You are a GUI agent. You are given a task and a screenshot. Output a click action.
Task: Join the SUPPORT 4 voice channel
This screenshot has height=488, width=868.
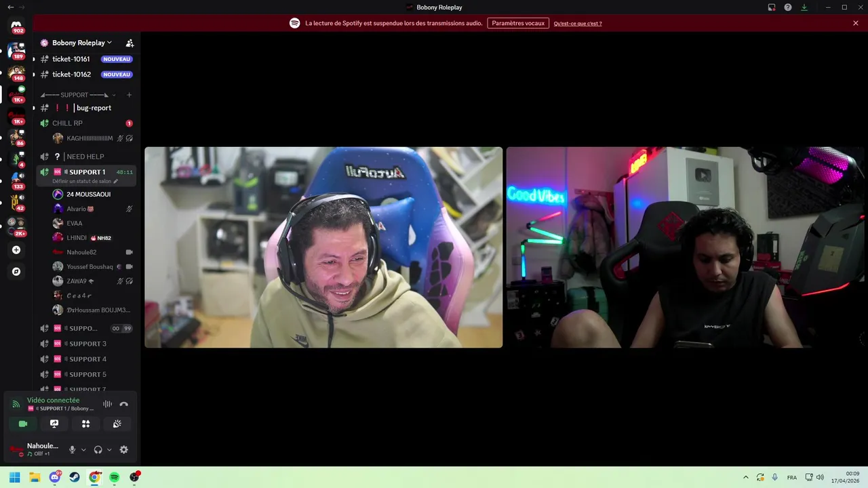coord(86,359)
